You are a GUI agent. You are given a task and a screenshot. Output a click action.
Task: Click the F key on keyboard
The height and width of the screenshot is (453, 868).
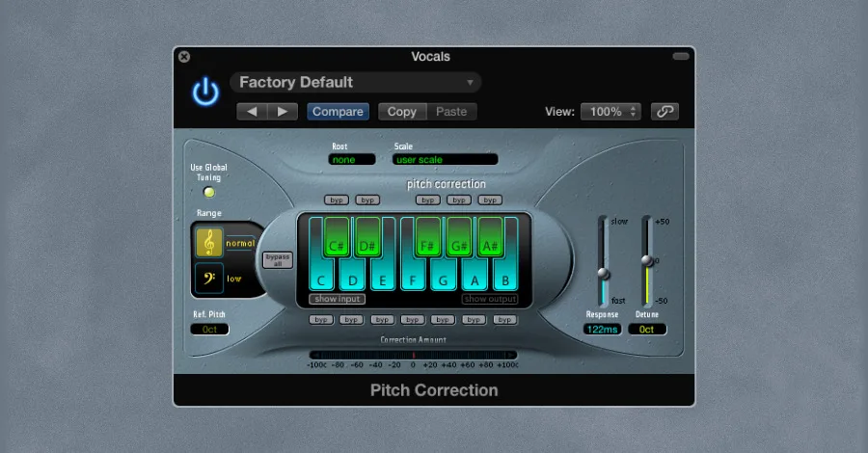413,277
